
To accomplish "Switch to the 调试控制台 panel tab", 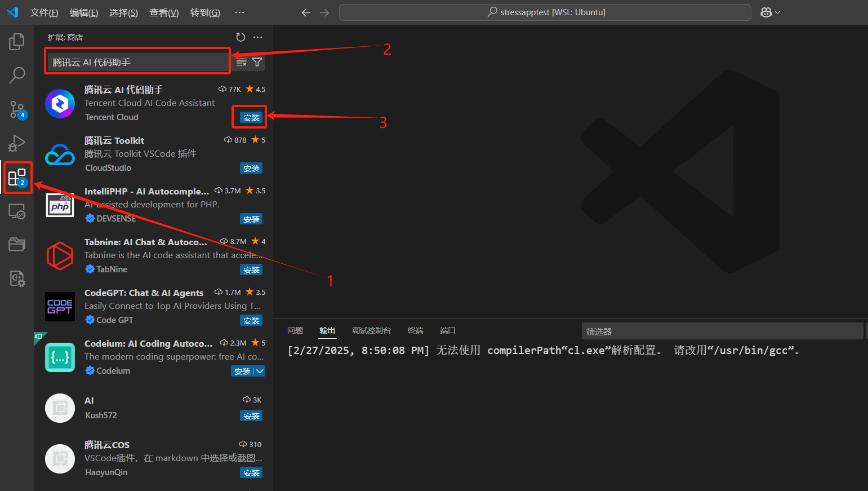I will pyautogui.click(x=371, y=330).
